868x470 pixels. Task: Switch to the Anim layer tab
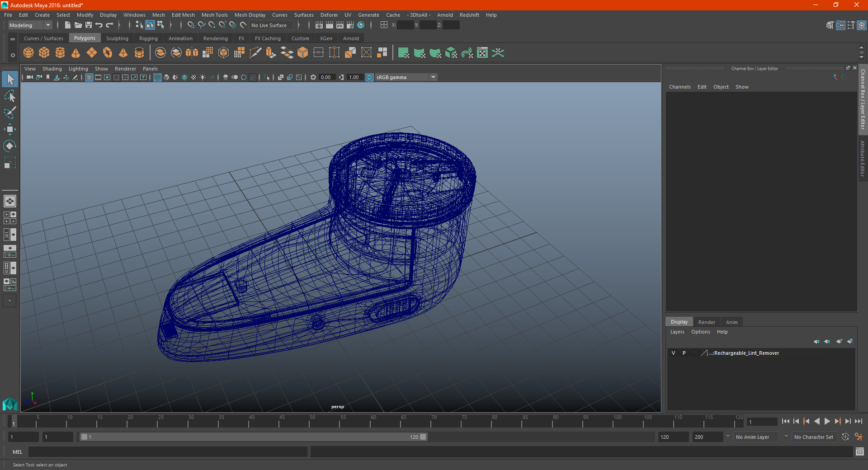[731, 322]
